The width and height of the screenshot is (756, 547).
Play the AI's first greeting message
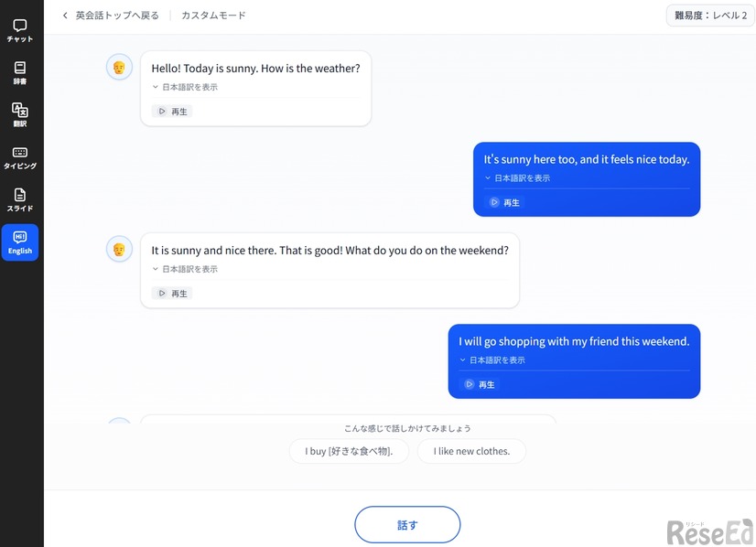(x=171, y=111)
